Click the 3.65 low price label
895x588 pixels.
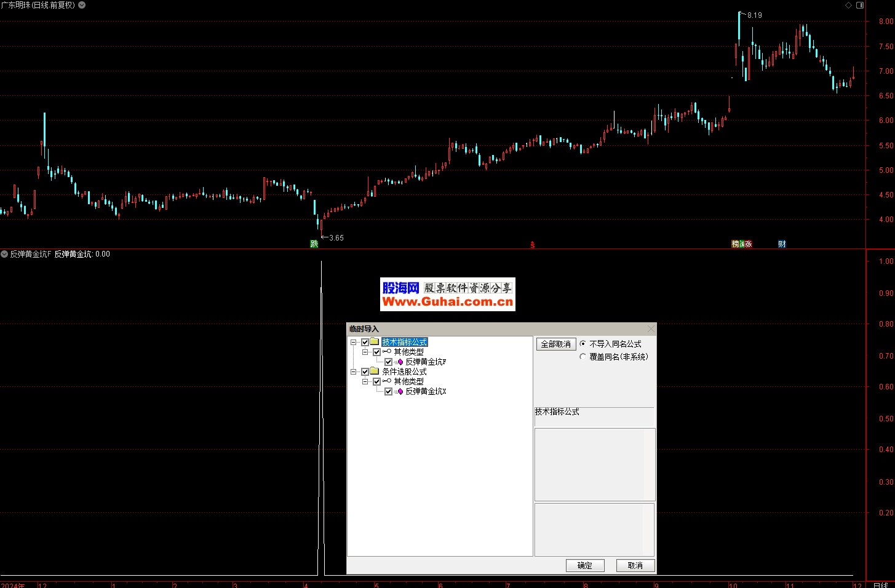pos(336,238)
